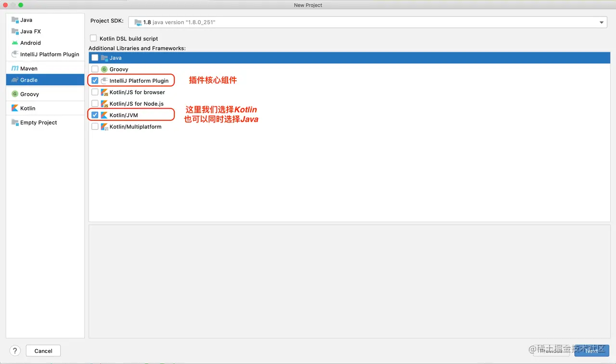The height and width of the screenshot is (364, 616).
Task: Click the Kotlin/Multiplatform icon
Action: [x=104, y=127]
